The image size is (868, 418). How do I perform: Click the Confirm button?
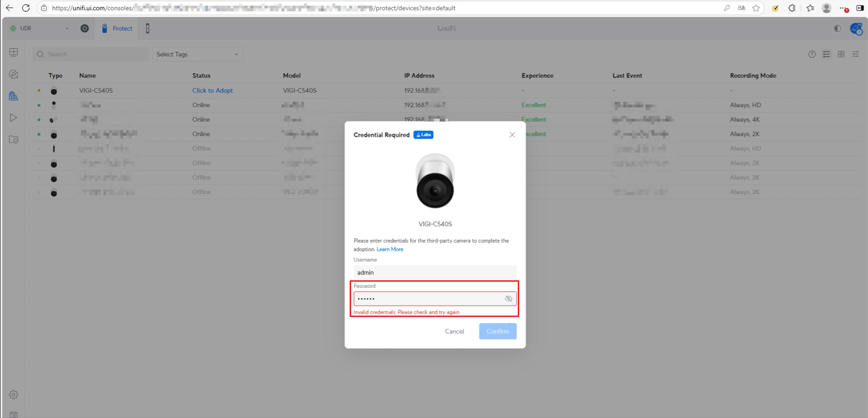pos(498,331)
